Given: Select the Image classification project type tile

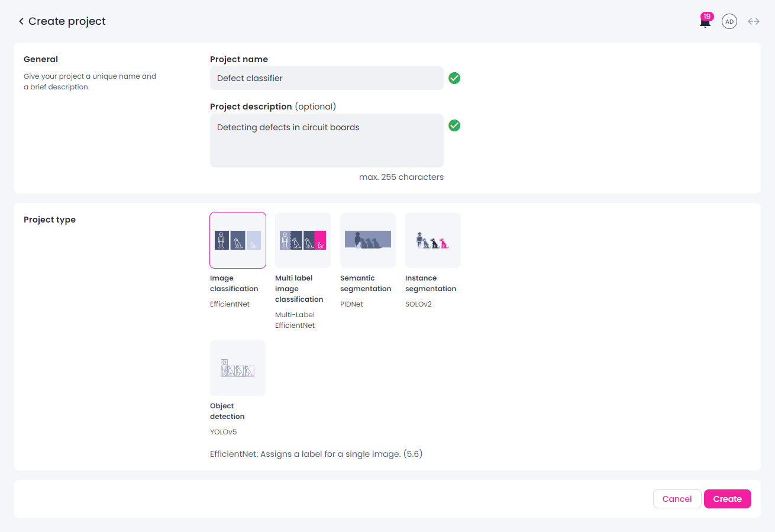Looking at the screenshot, I should (x=238, y=240).
